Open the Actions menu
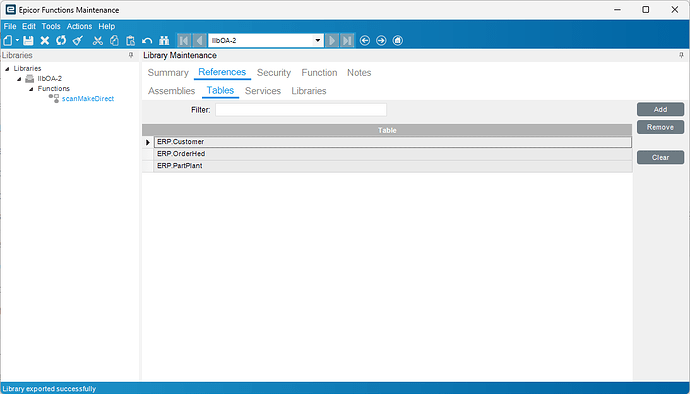Viewport: 690px width, 394px height. 79,26
